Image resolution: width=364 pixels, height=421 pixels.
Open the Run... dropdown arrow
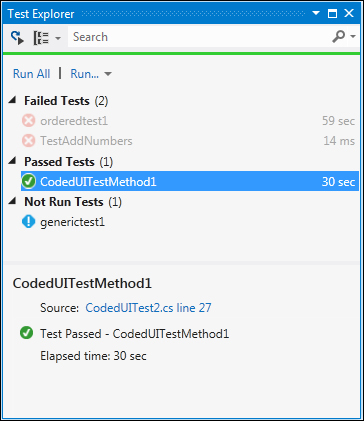(x=108, y=74)
